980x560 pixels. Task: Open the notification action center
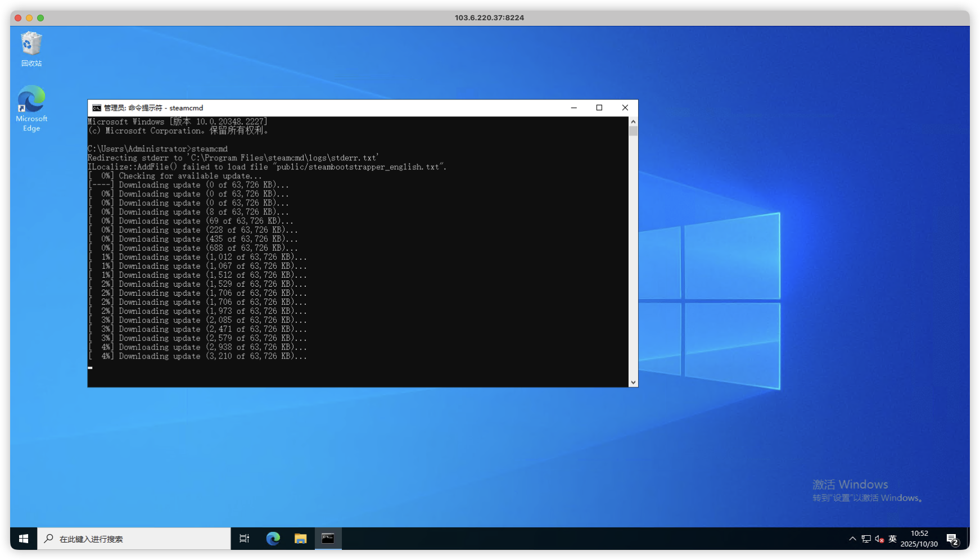[x=952, y=539]
